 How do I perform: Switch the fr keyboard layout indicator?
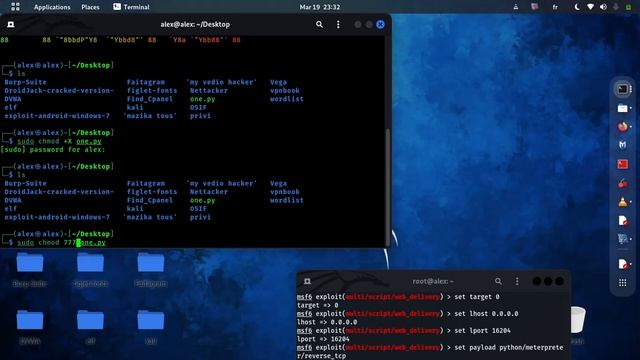pyautogui.click(x=555, y=7)
